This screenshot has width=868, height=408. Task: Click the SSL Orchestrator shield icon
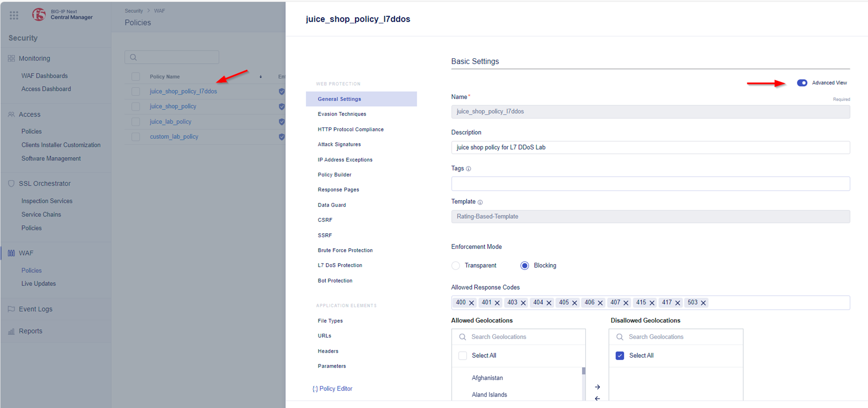point(11,183)
